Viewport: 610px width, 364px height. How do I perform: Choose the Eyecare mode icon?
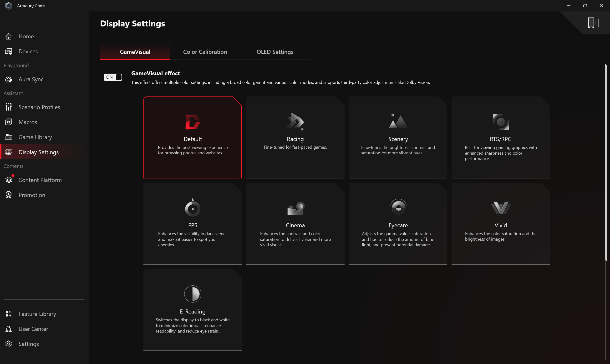[x=398, y=207]
